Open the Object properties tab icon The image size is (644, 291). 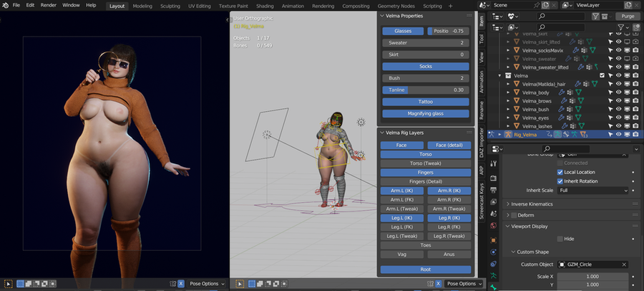[x=493, y=240]
